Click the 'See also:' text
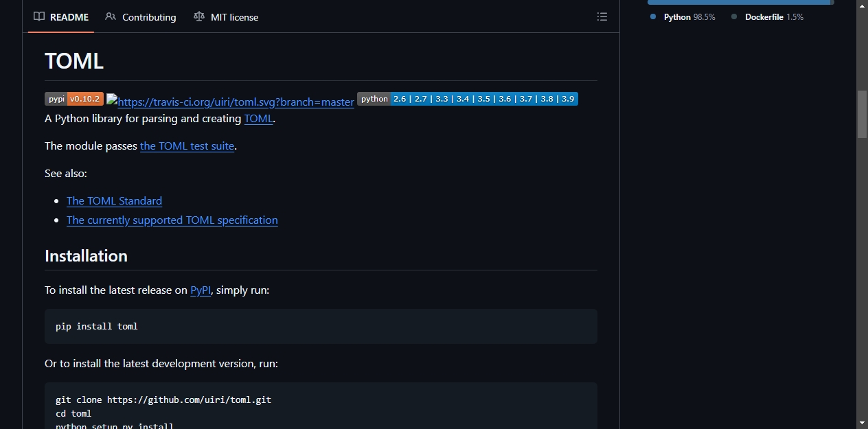This screenshot has height=429, width=868. 66,173
